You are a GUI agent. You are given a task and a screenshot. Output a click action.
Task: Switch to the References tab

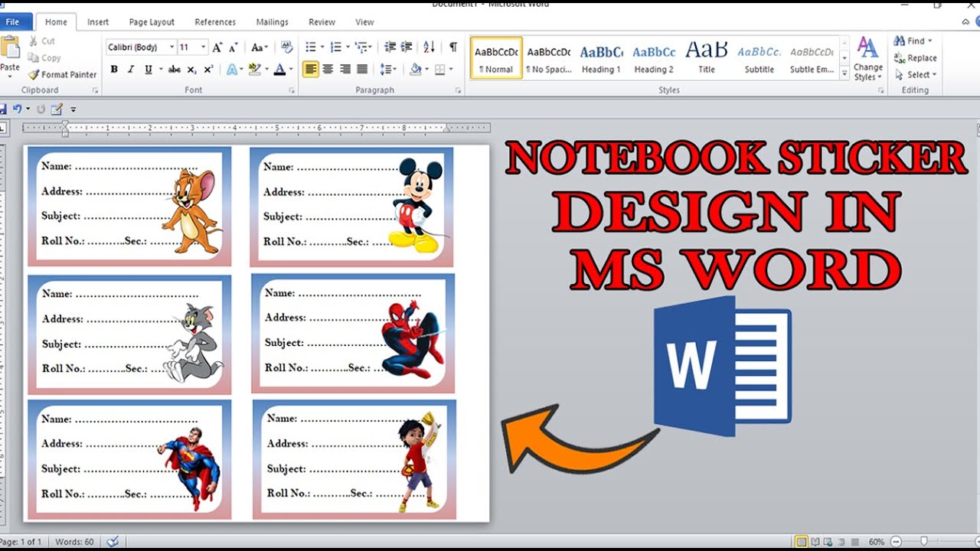[x=217, y=22]
